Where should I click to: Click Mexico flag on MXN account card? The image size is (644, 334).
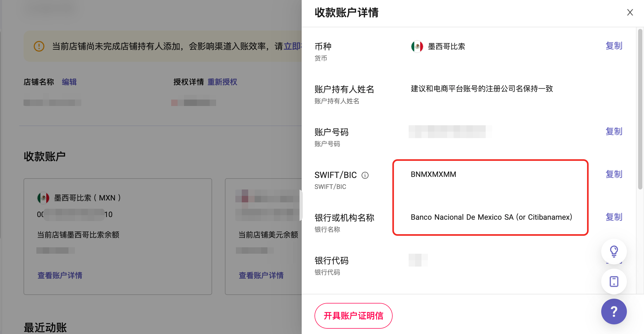[x=43, y=198]
